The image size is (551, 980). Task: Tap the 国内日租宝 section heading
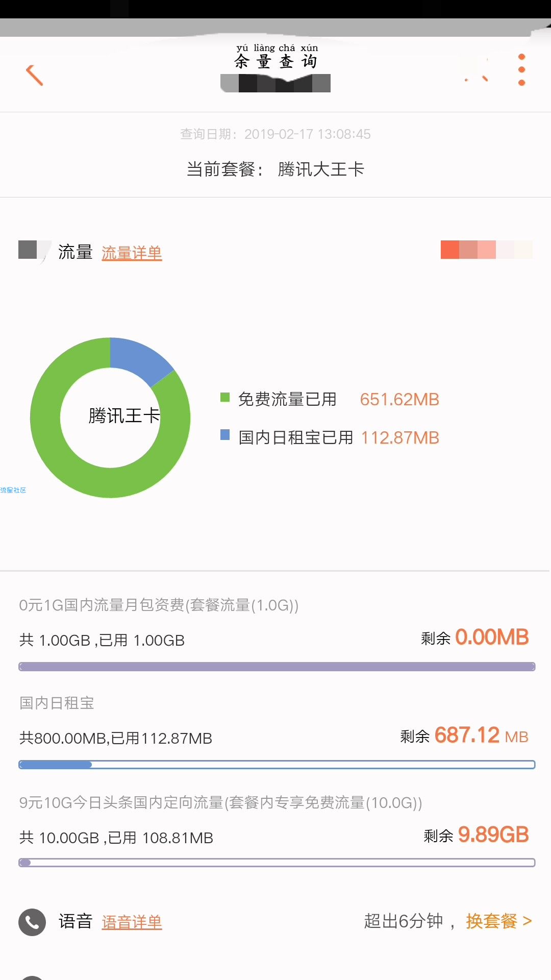pos(57,703)
